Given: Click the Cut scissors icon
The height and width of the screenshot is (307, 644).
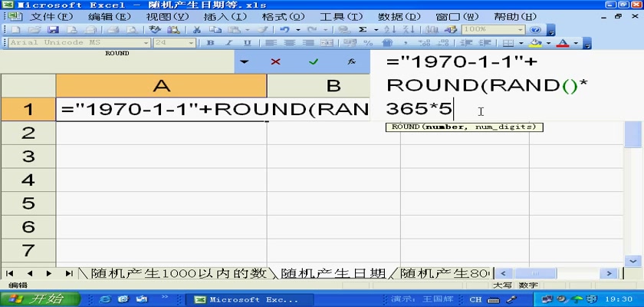Looking at the screenshot, I should pyautogui.click(x=196, y=29).
